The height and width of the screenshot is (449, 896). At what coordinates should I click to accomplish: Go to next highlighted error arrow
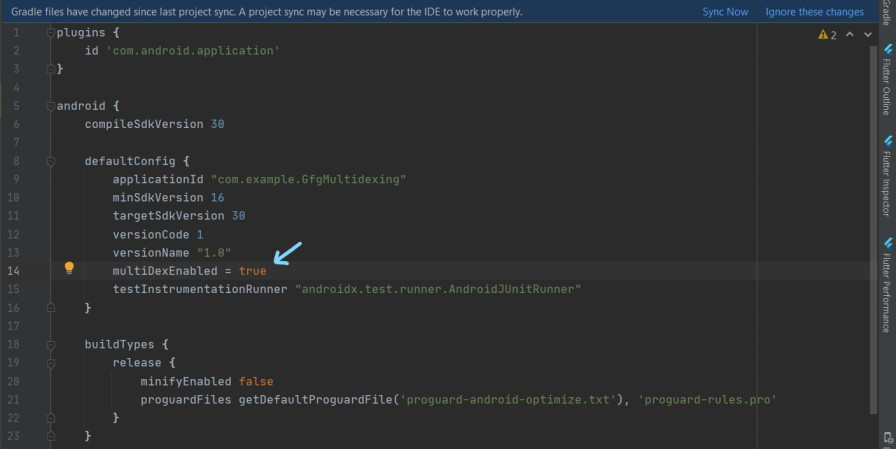(868, 35)
